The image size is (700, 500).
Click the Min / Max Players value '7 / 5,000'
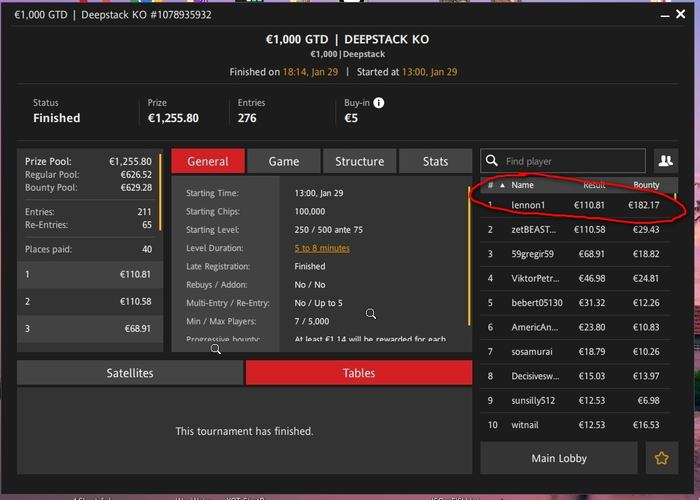coord(312,321)
